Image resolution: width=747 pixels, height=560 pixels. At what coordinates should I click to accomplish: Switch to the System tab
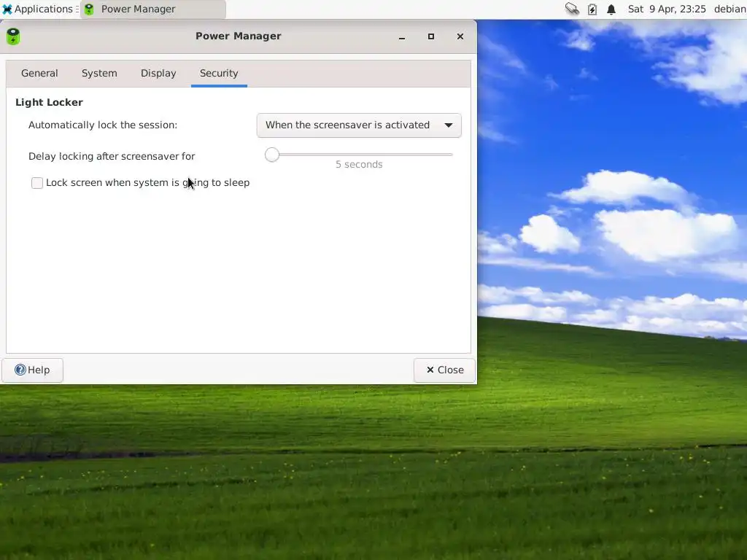point(99,74)
